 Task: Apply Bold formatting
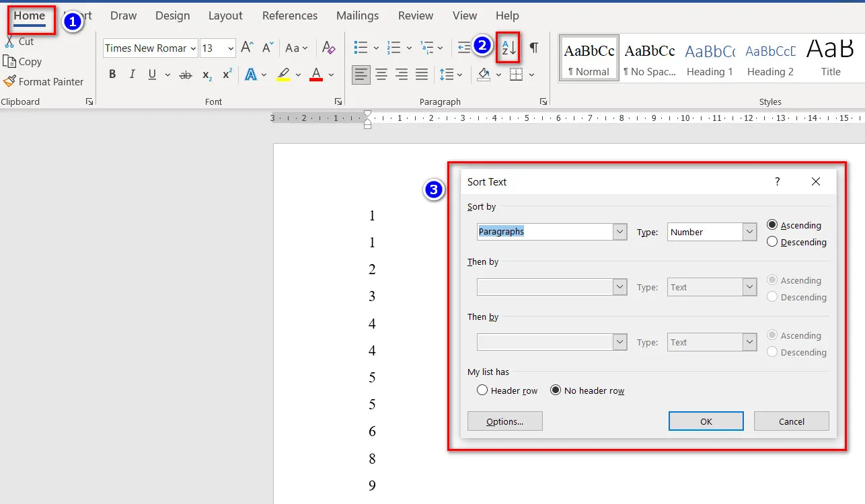point(112,75)
